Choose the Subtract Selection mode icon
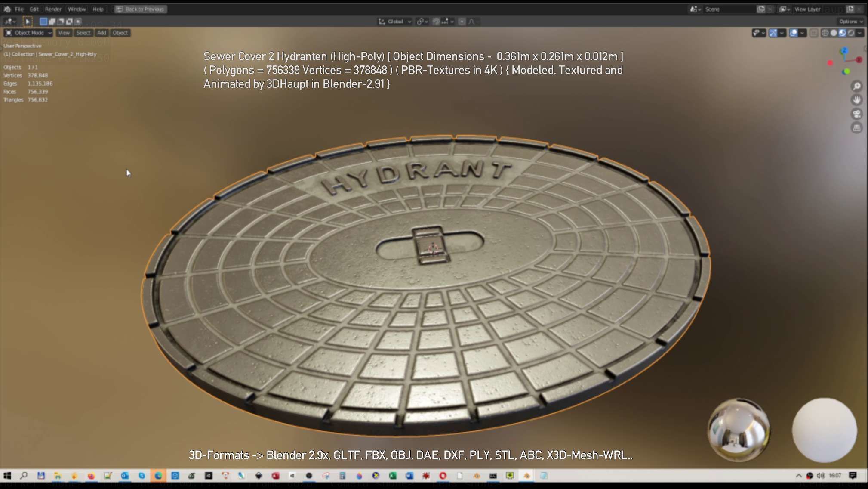The width and height of the screenshot is (868, 489). pyautogui.click(x=61, y=21)
